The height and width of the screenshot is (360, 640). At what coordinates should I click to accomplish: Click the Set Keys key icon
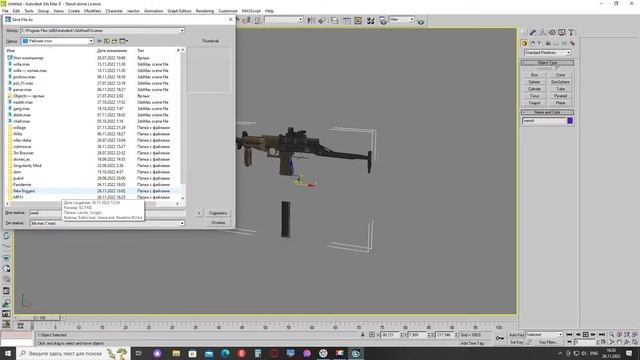click(500, 338)
